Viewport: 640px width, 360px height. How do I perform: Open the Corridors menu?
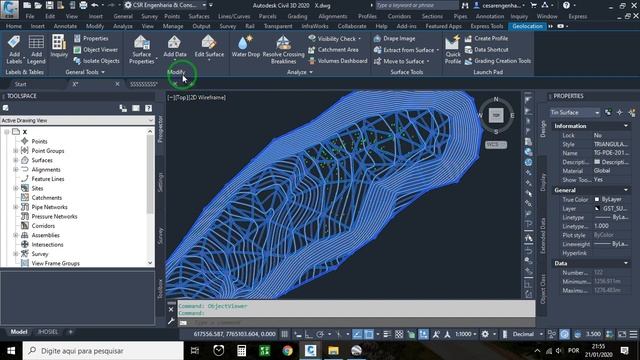coord(399,16)
